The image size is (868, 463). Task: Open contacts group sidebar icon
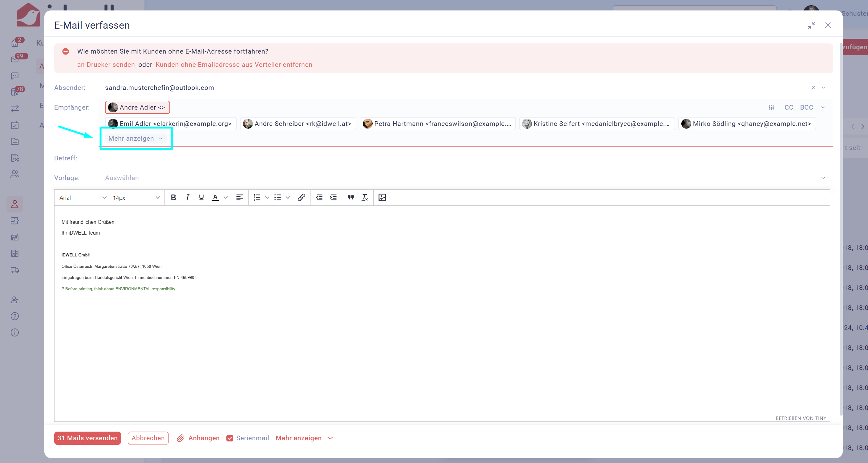tap(15, 175)
